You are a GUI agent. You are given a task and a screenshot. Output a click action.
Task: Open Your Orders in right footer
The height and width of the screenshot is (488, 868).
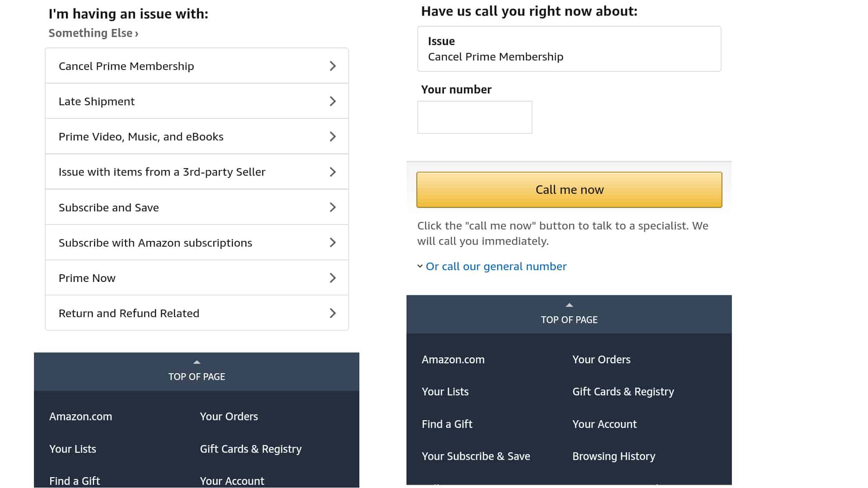coord(601,359)
